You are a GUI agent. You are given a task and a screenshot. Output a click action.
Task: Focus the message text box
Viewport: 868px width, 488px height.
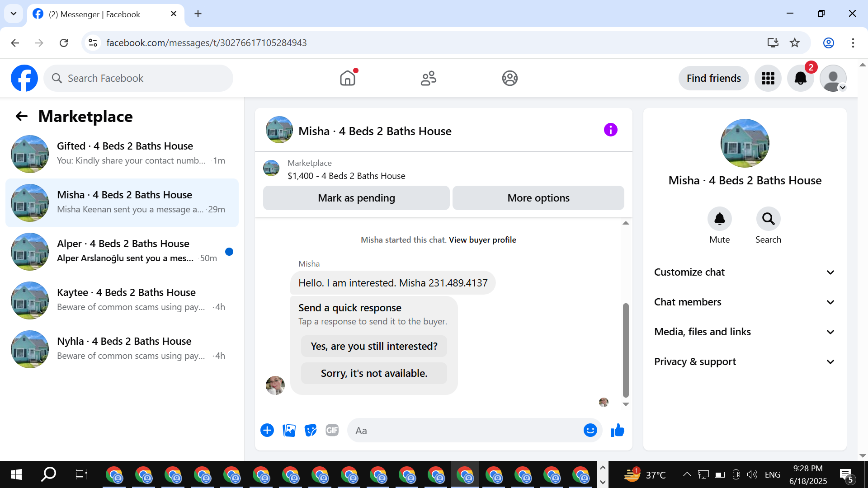click(x=466, y=431)
